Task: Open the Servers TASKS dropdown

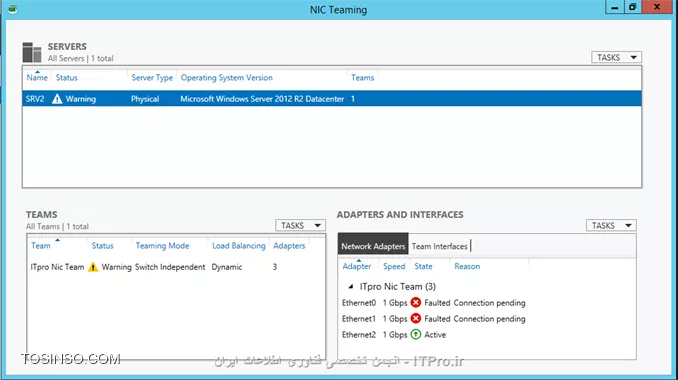Action: (x=616, y=57)
